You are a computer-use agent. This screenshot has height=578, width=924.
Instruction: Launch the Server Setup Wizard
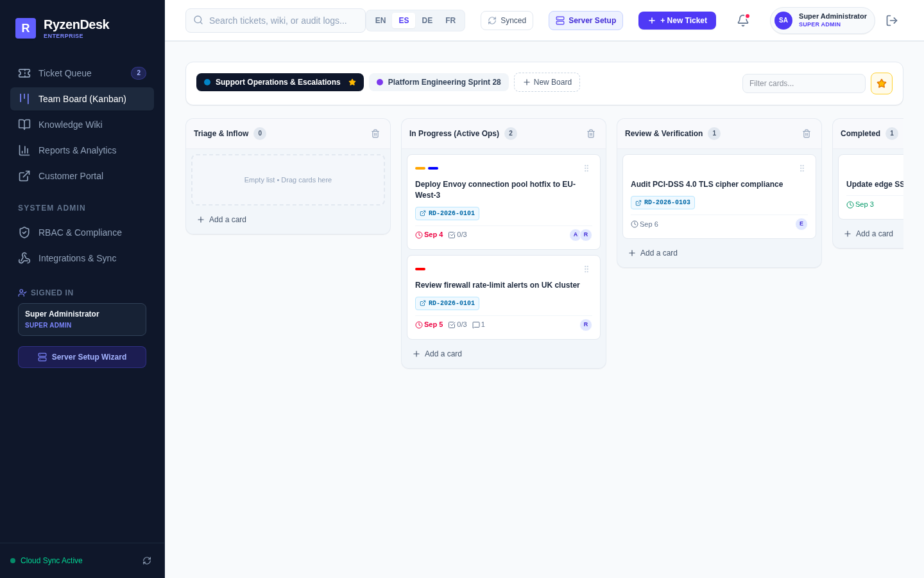point(82,357)
